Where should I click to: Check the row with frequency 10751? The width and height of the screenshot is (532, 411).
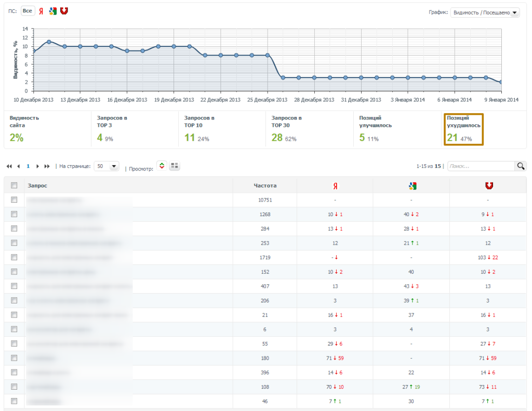click(x=14, y=200)
